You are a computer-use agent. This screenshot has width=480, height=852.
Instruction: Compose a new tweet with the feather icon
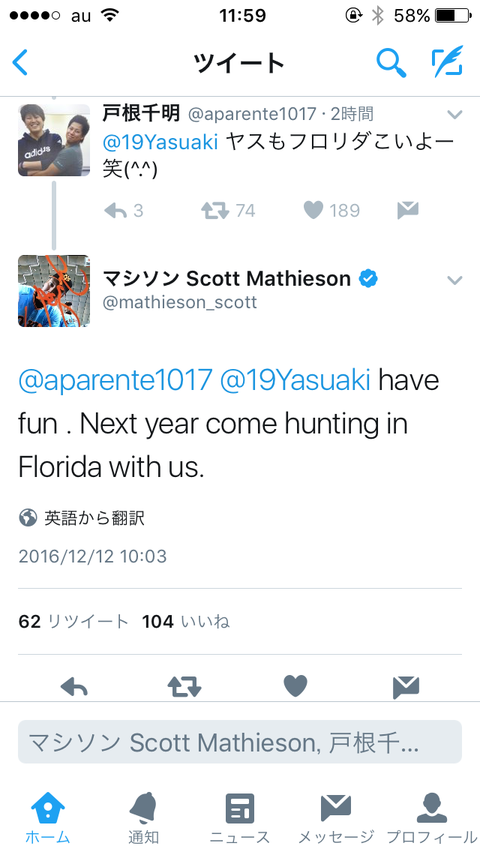pyautogui.click(x=447, y=61)
